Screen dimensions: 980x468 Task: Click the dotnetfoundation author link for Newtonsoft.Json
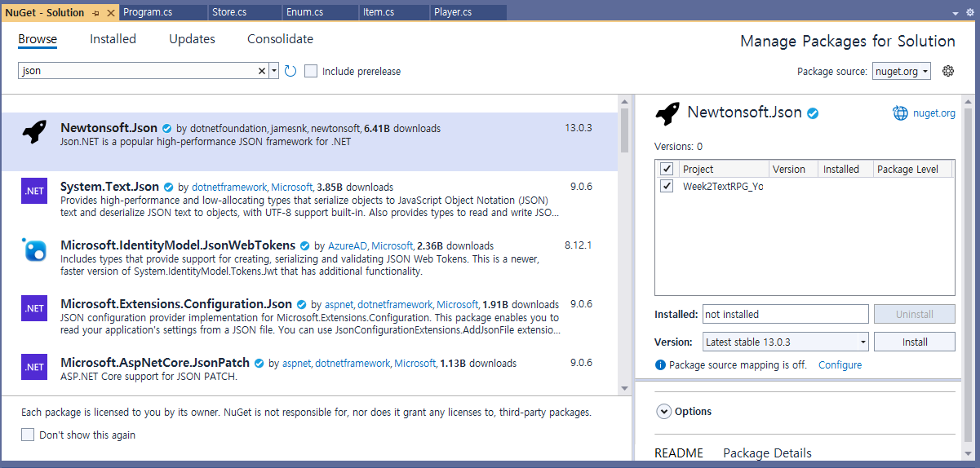coord(228,129)
